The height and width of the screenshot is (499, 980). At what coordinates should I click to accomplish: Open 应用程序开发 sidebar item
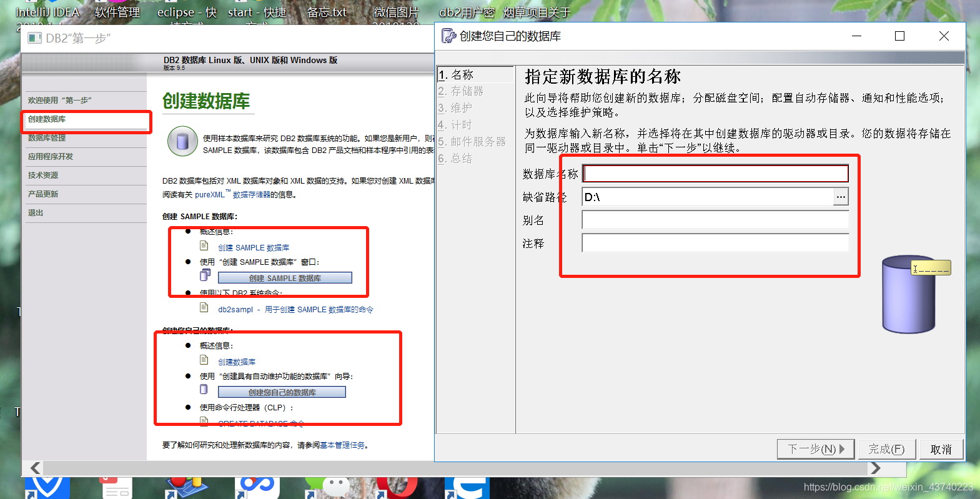pos(51,157)
